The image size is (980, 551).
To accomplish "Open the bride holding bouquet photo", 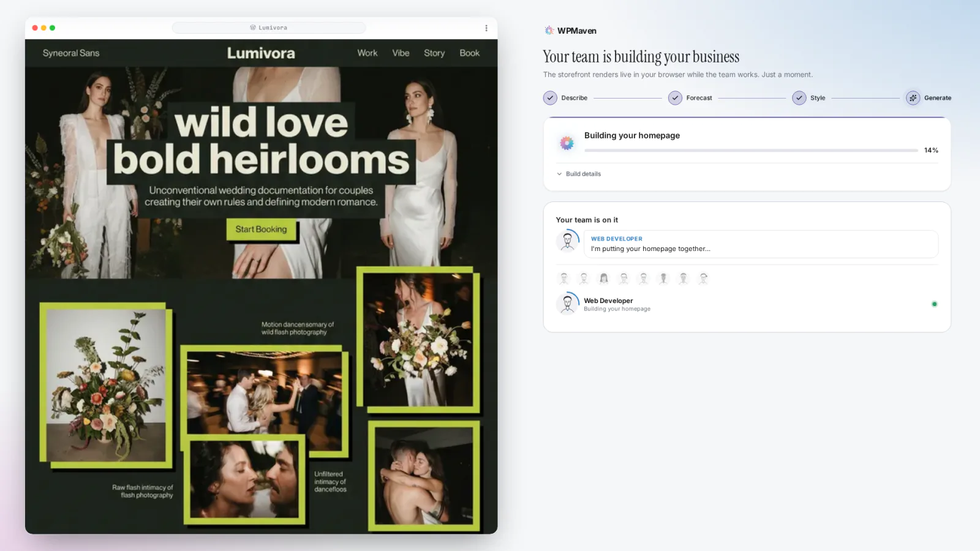I will coord(419,340).
